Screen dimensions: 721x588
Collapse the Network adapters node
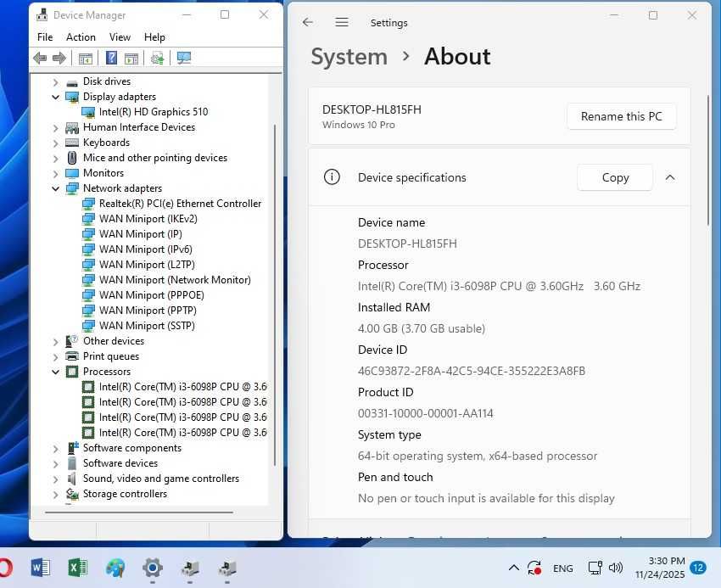[56, 188]
